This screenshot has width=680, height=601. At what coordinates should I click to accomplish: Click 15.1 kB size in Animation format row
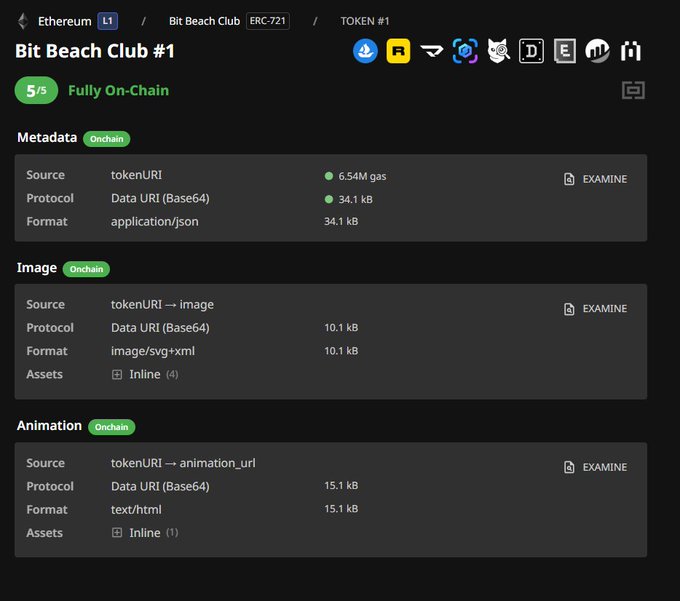click(341, 509)
